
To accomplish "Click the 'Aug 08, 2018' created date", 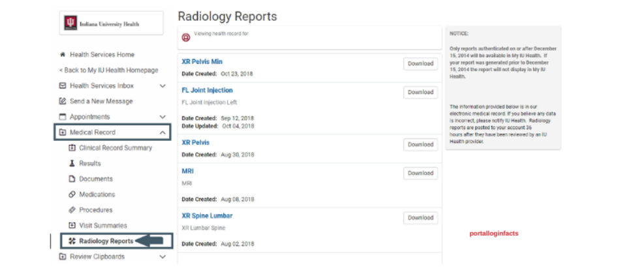I will pyautogui.click(x=238, y=200).
